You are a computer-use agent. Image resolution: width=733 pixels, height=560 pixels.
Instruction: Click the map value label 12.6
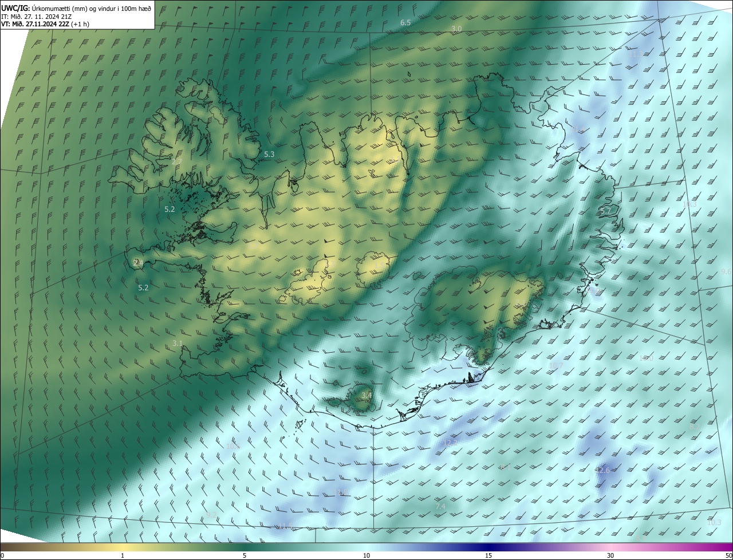pos(603,471)
